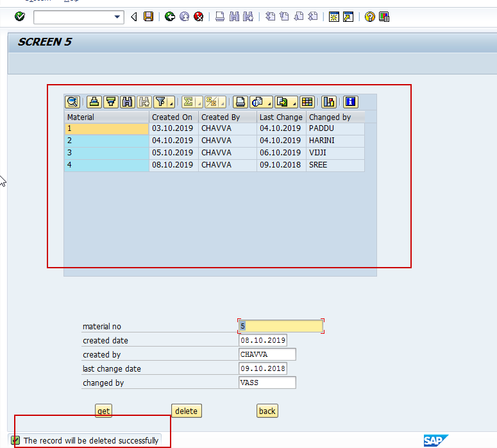The height and width of the screenshot is (448, 497).
Task: Collapse the command field with the triangle
Action: click(134, 17)
